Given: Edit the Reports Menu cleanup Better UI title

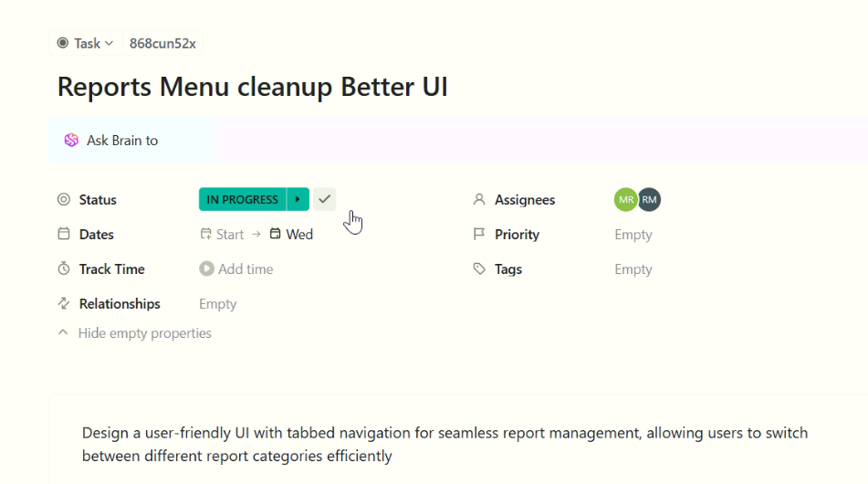Looking at the screenshot, I should (x=252, y=88).
